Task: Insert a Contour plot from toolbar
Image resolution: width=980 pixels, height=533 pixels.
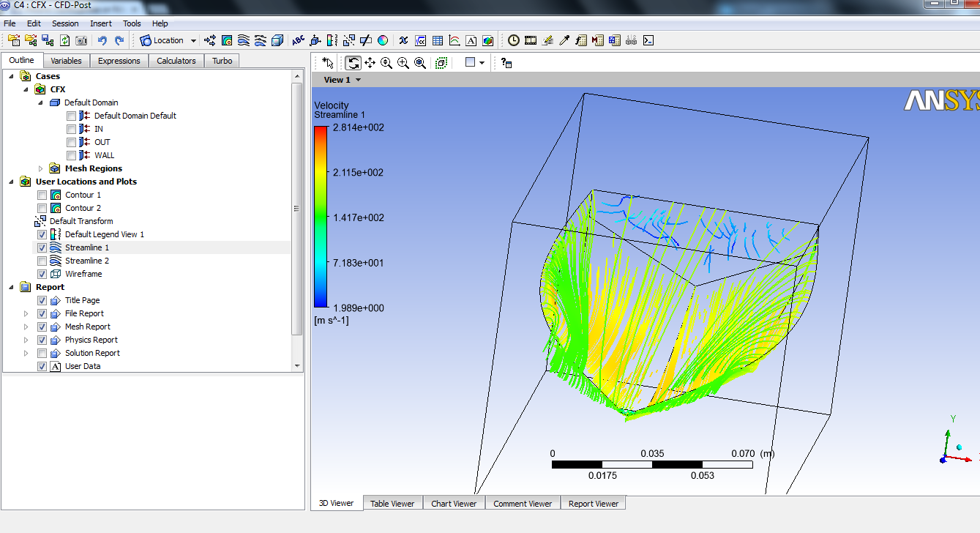Action: [x=227, y=40]
